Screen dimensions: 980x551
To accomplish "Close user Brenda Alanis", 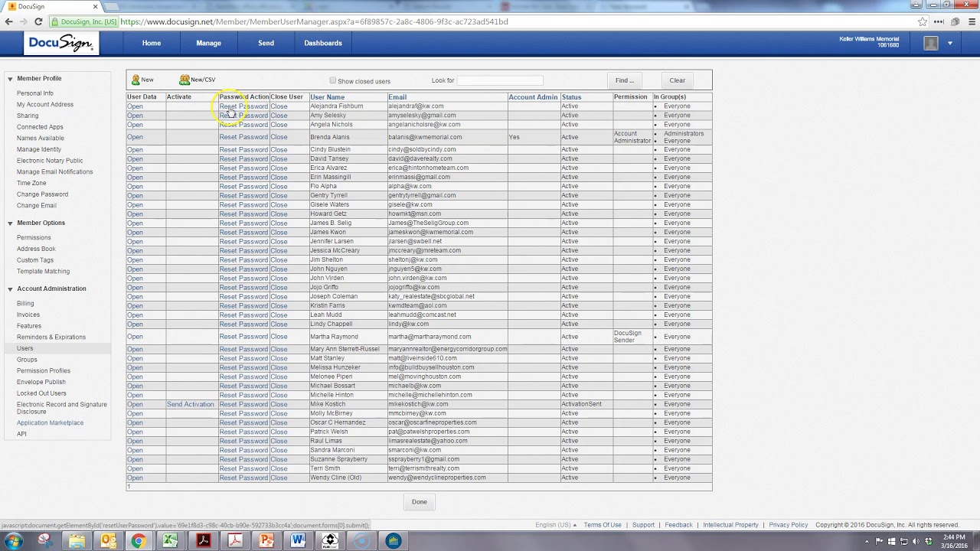I will click(x=279, y=137).
